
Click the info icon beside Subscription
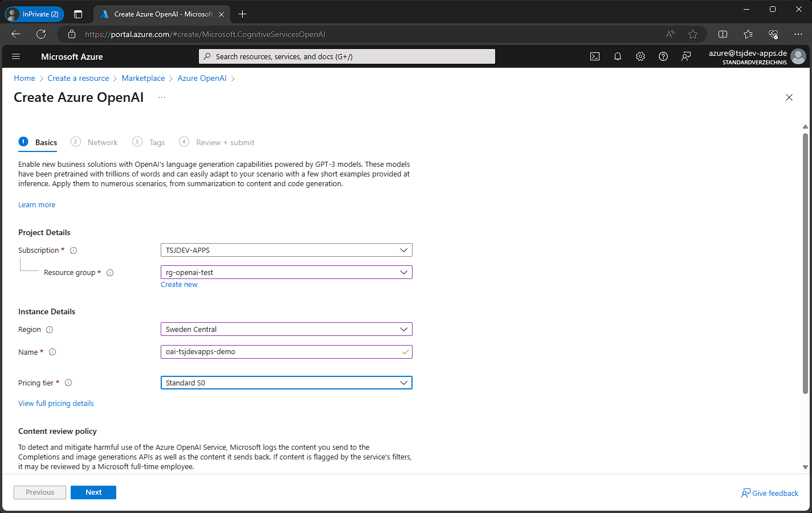pyautogui.click(x=74, y=251)
